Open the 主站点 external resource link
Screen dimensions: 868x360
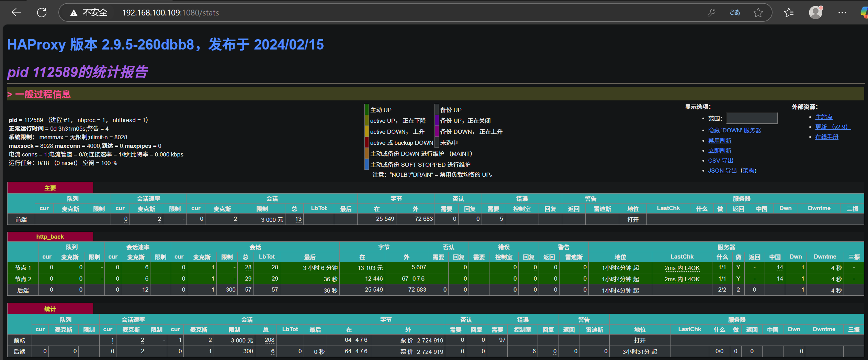[x=824, y=117]
